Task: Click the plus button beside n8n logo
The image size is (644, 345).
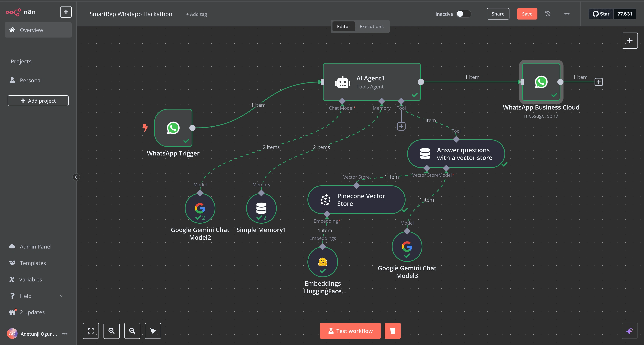Action: tap(66, 12)
